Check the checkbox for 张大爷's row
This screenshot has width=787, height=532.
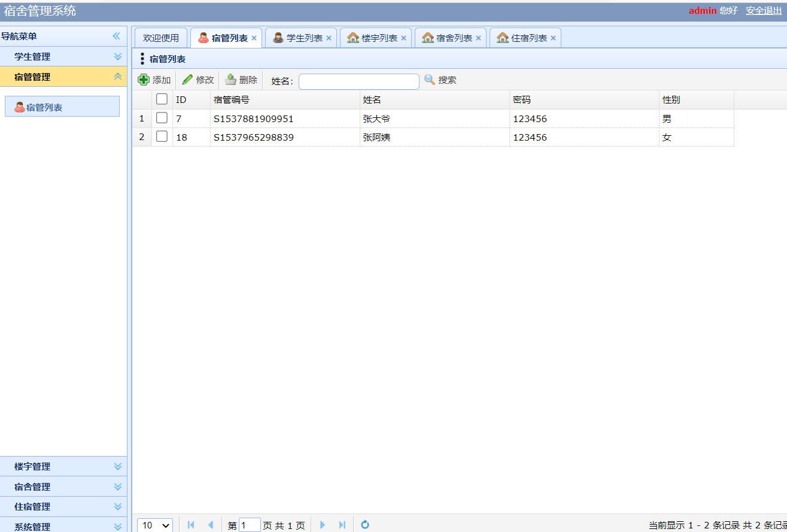(x=162, y=118)
